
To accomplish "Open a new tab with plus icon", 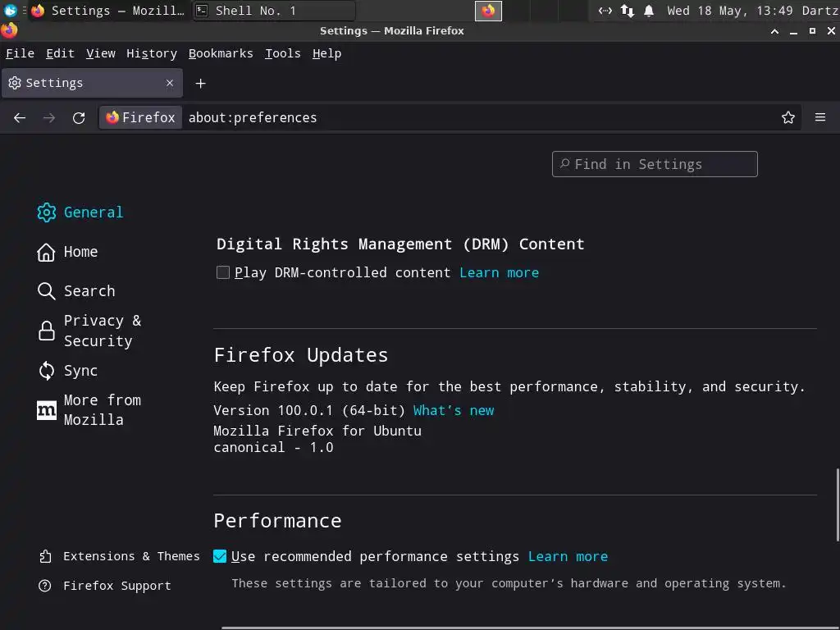I will 200,83.
